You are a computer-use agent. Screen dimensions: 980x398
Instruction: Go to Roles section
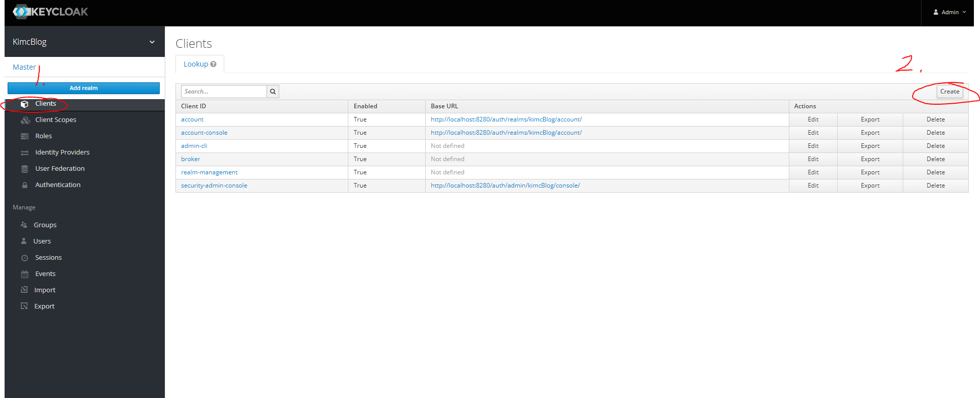[x=44, y=136]
